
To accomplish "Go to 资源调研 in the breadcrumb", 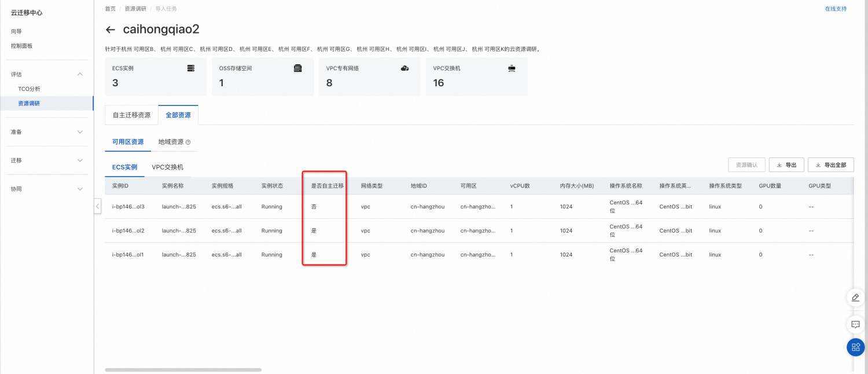I will tap(135, 9).
